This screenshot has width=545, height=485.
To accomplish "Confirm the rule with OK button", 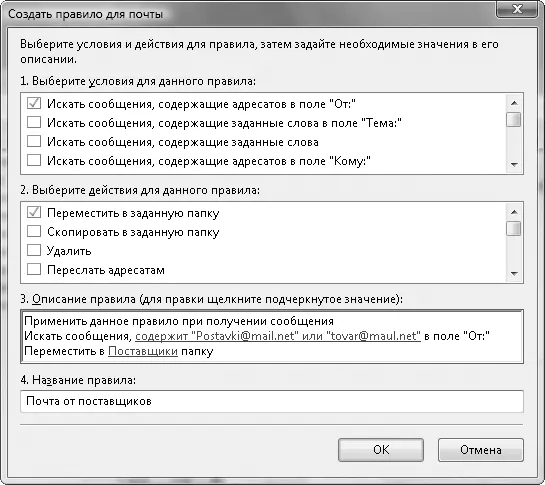I will (381, 450).
